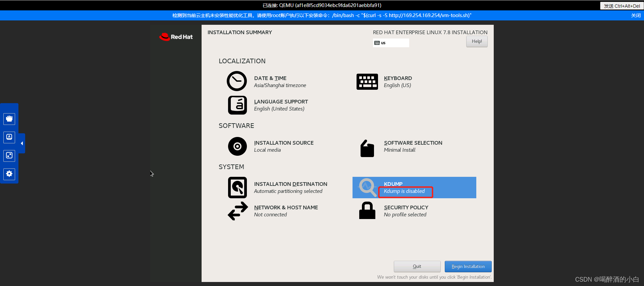Click 'RED HAT ENTERPRISE LINUX 7.8 INSTALLATION' text
Viewport: 644px width, 286px height.
[x=430, y=32]
